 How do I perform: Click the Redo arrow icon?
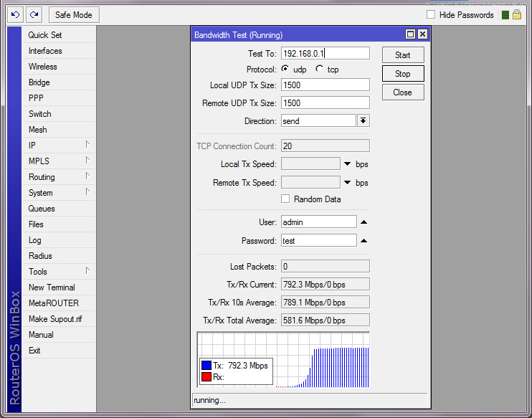pyautogui.click(x=34, y=14)
